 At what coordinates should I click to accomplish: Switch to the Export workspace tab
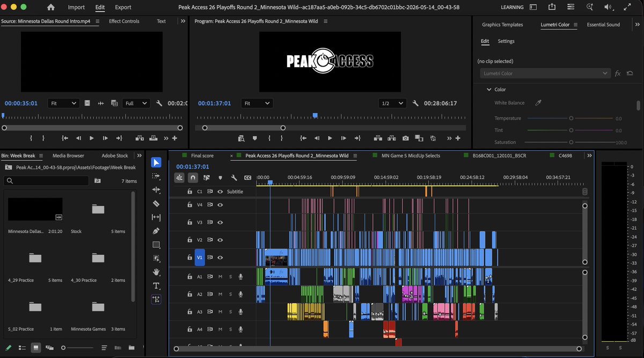pyautogui.click(x=123, y=8)
